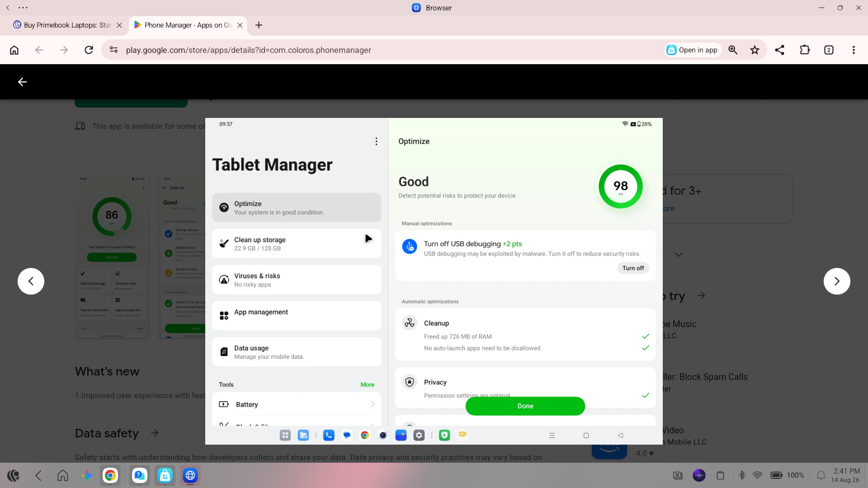This screenshot has height=488, width=868.
Task: Expand the three-dot menu in the title bar
Action: (x=23, y=8)
